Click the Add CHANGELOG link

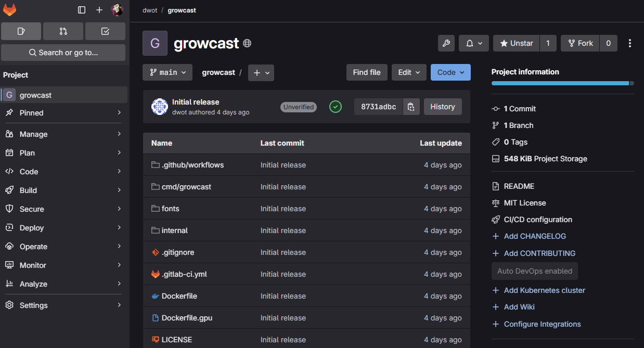534,236
